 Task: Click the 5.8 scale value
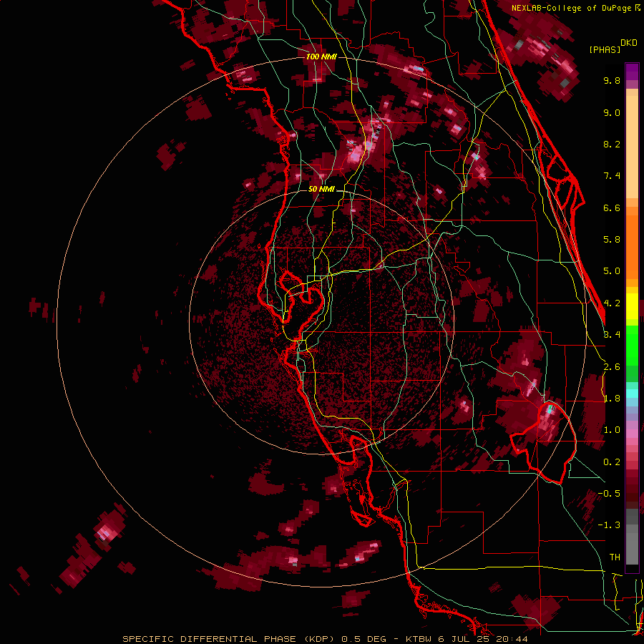point(612,240)
